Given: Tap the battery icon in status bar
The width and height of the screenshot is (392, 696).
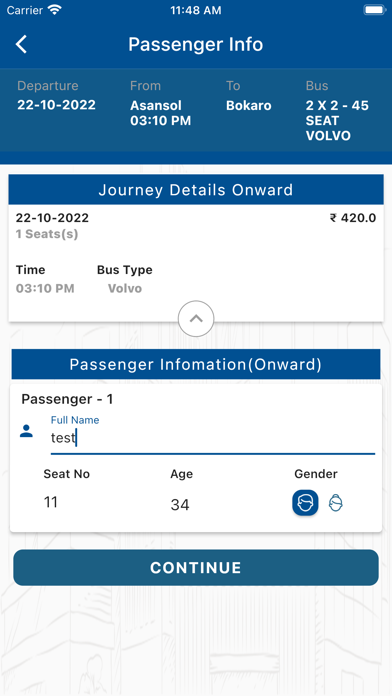Looking at the screenshot, I should click(x=375, y=10).
